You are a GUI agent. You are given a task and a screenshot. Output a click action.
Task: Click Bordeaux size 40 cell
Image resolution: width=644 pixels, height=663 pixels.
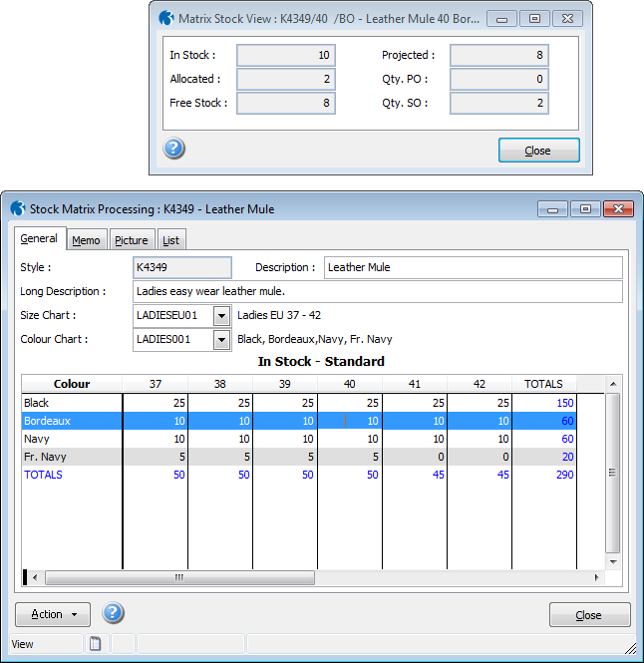(x=350, y=421)
